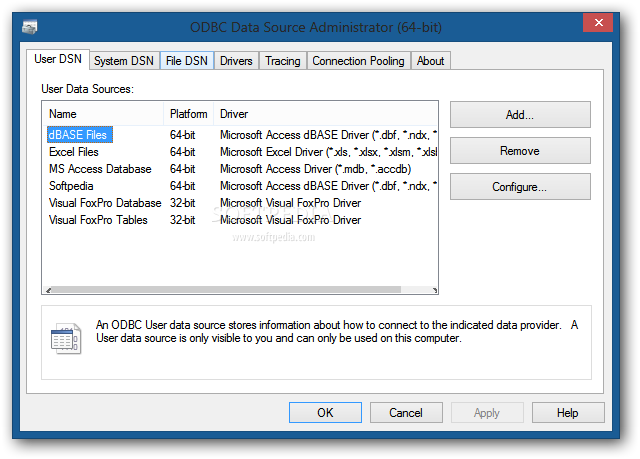Open the Drivers tab
The width and height of the screenshot is (640, 459).
point(236,61)
